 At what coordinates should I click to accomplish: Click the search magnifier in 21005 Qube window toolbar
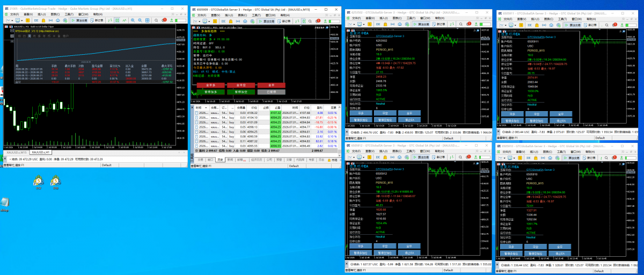point(156,20)
